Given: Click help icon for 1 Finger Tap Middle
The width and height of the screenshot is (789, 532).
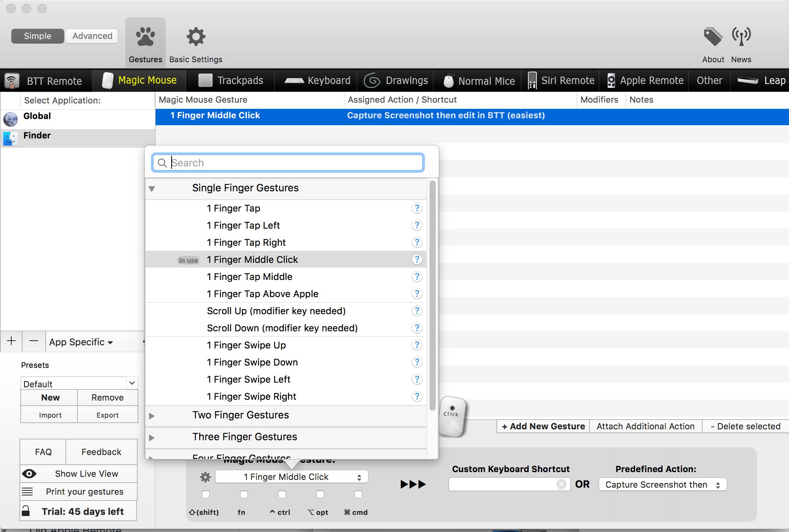Looking at the screenshot, I should (417, 276).
